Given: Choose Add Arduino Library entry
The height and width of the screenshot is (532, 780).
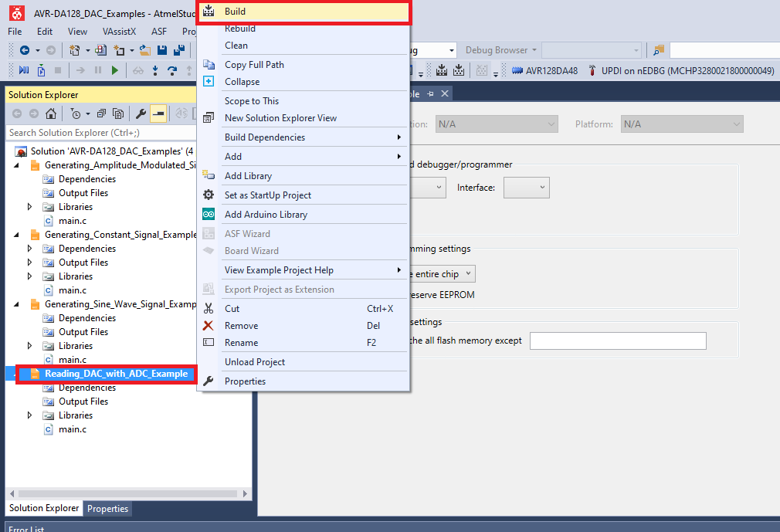Looking at the screenshot, I should click(x=304, y=215).
